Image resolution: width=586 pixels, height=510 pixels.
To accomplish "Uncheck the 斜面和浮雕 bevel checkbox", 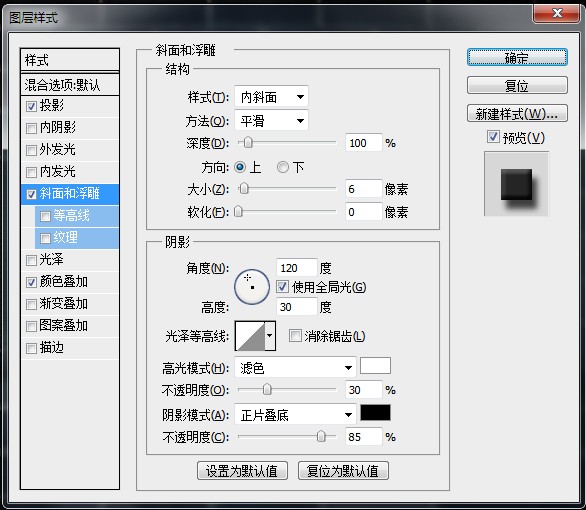I will 31,194.
